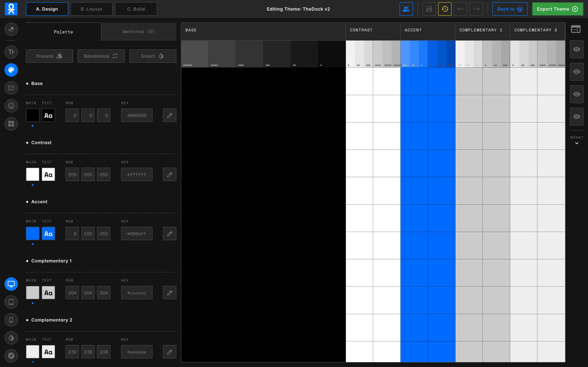Click the Accent main color swatch
The width and height of the screenshot is (588, 367).
click(33, 234)
